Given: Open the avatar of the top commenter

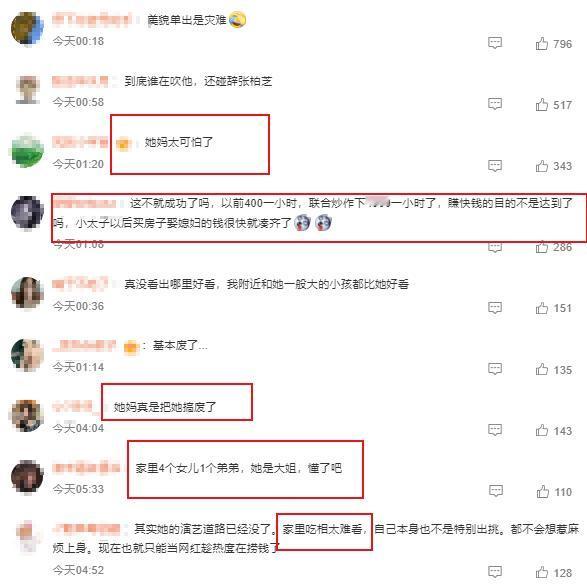Looking at the screenshot, I should point(27,28).
